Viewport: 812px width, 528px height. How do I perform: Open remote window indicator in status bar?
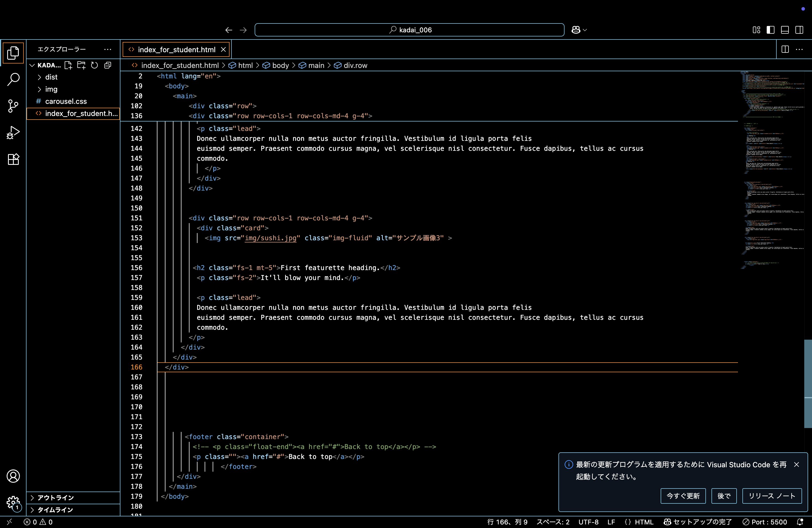(10, 522)
